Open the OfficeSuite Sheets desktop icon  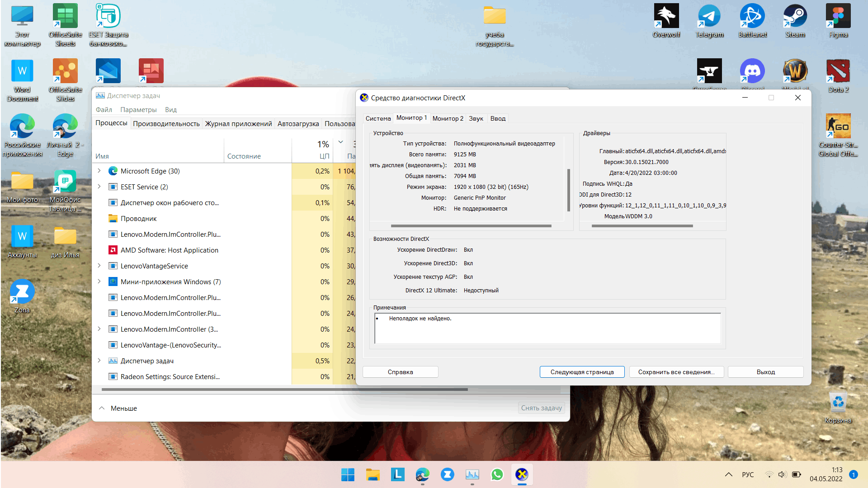click(65, 25)
